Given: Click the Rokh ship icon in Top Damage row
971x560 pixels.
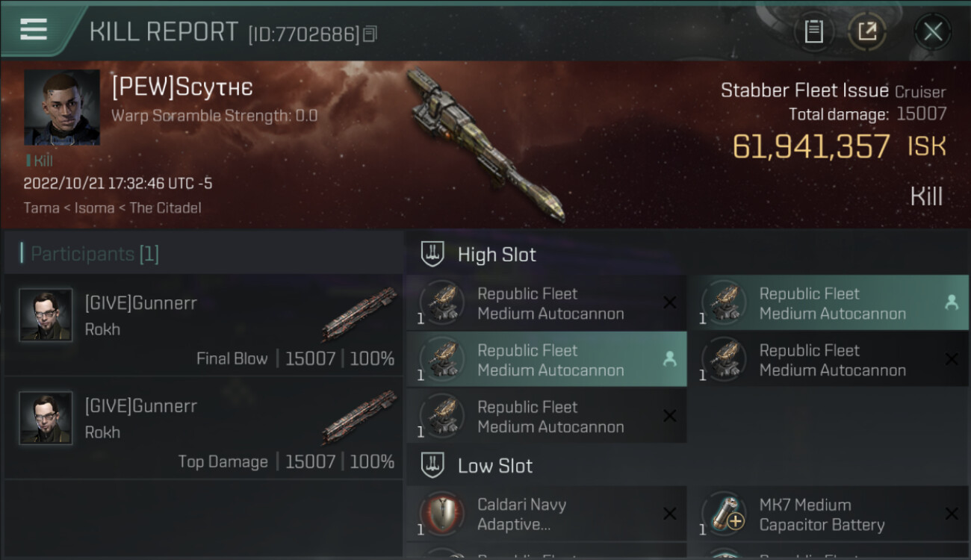Looking at the screenshot, I should click(360, 416).
